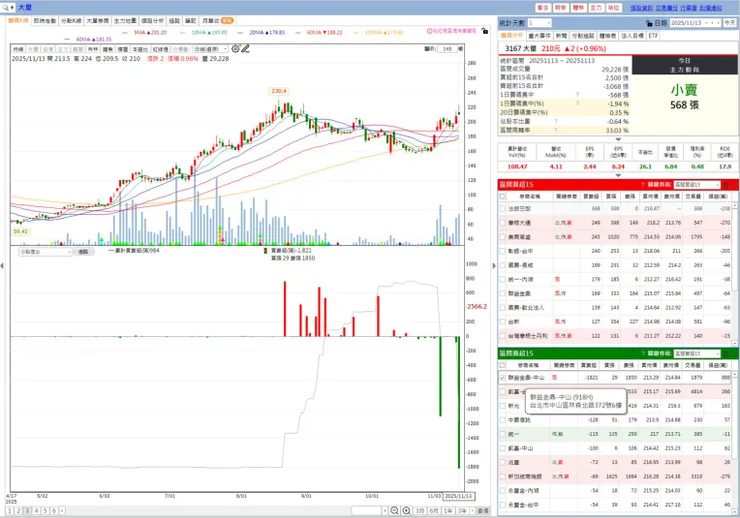This screenshot has height=518, width=740.
Task: Open the 日線(還原) chart period dropdown
Action: [210, 49]
